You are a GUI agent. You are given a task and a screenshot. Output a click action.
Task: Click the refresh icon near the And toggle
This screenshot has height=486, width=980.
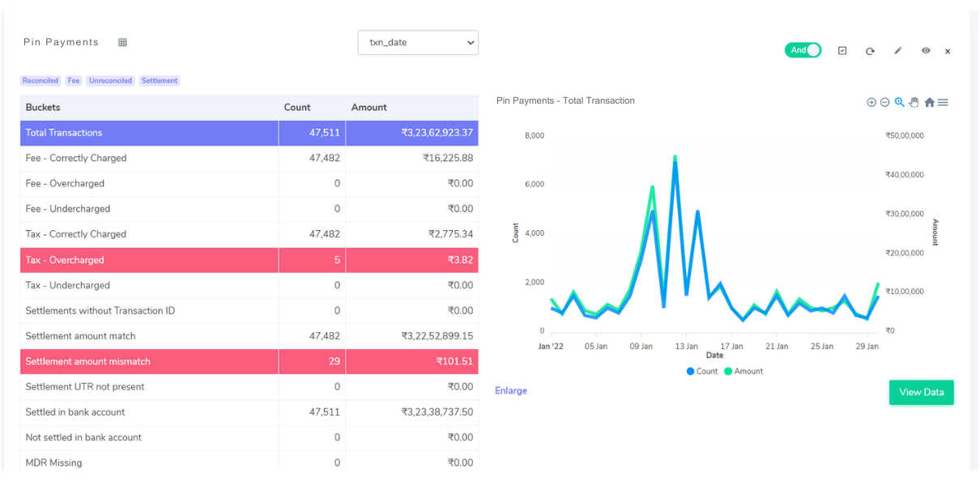(870, 51)
